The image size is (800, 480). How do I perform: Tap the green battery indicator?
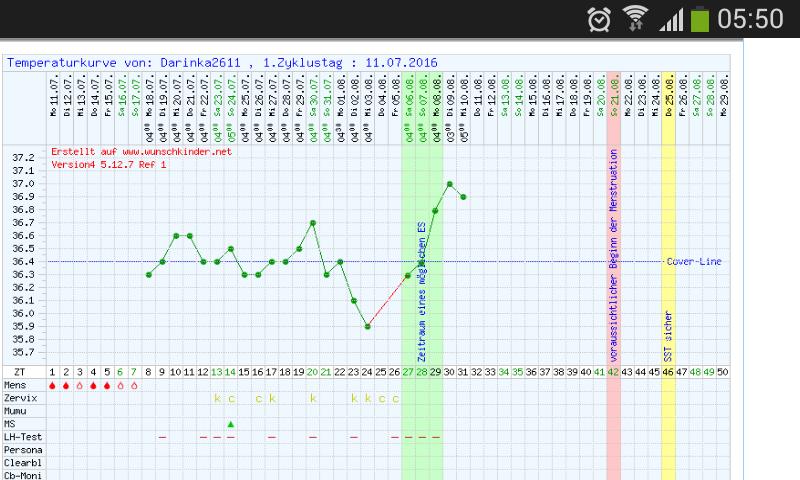pyautogui.click(x=700, y=19)
